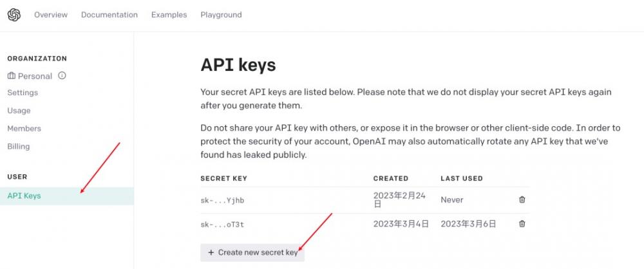
Task: Select API Keys in the sidebar
Action: [x=24, y=196]
